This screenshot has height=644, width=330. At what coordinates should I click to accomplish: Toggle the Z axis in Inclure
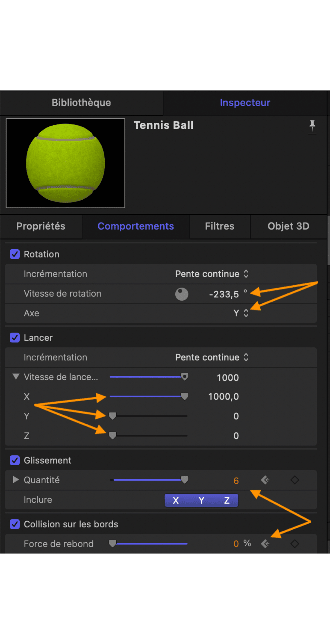227,500
